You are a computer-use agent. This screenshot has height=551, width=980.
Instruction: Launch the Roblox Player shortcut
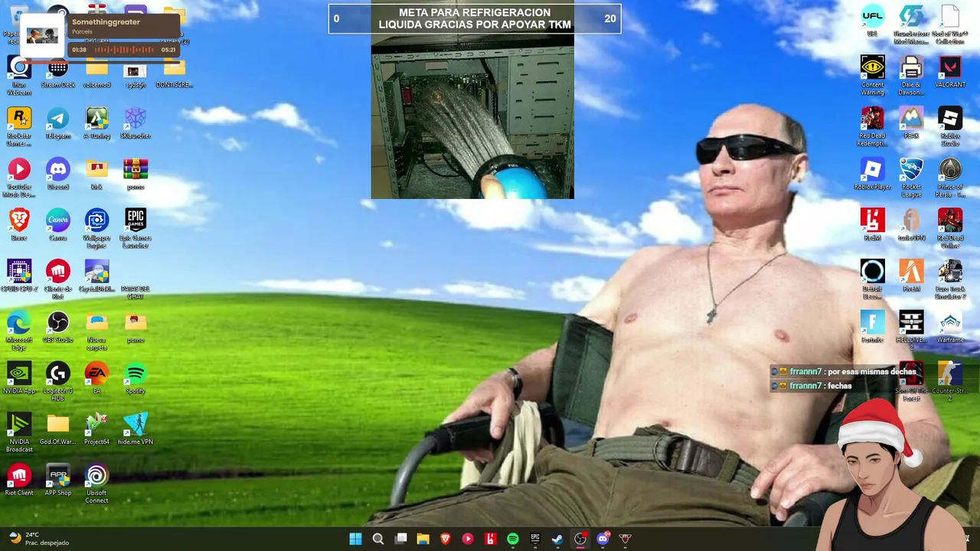pyautogui.click(x=872, y=174)
